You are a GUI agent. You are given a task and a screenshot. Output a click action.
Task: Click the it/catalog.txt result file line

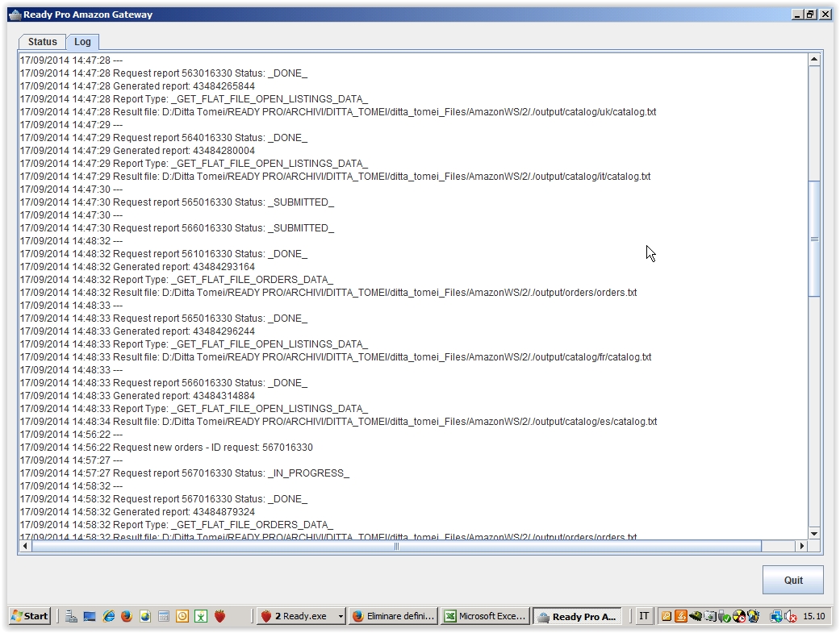click(x=336, y=176)
